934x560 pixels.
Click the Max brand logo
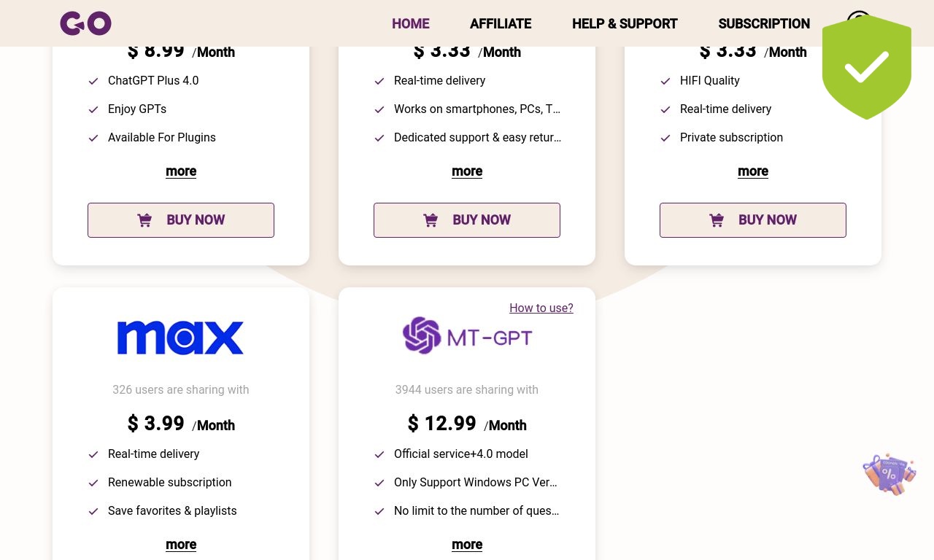(180, 338)
